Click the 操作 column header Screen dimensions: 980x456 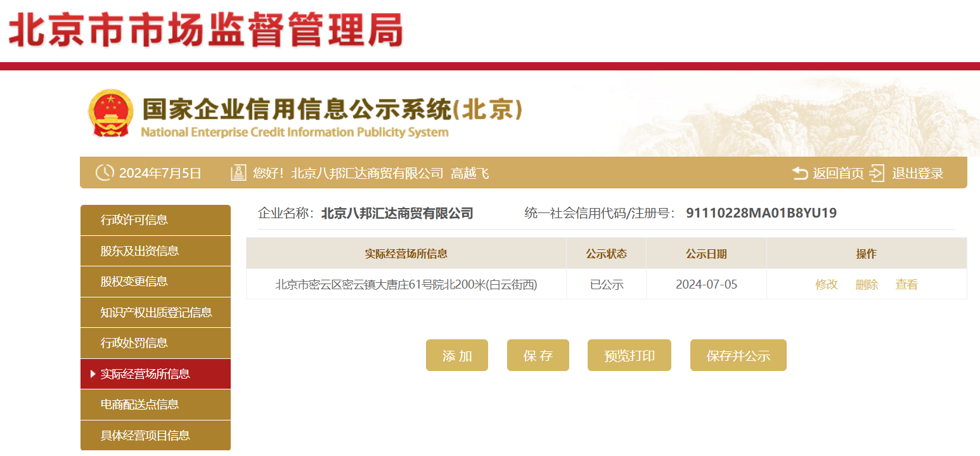click(x=867, y=254)
